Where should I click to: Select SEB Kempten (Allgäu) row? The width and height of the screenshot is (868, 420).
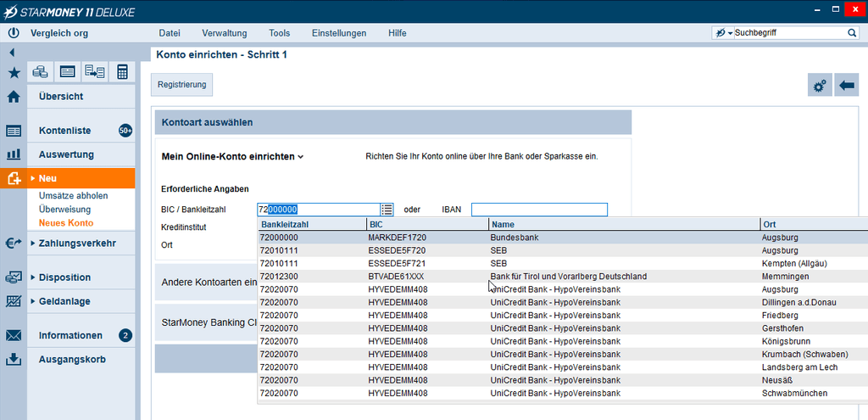563,263
